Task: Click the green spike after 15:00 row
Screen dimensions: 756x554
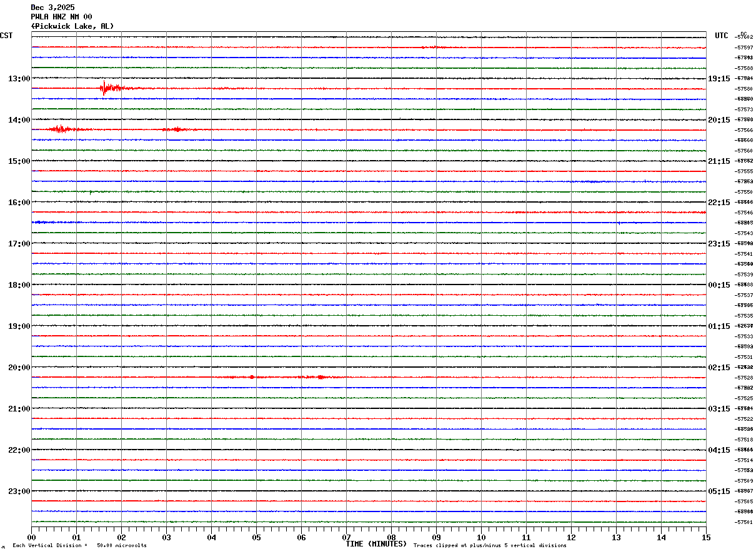Action: [x=91, y=193]
